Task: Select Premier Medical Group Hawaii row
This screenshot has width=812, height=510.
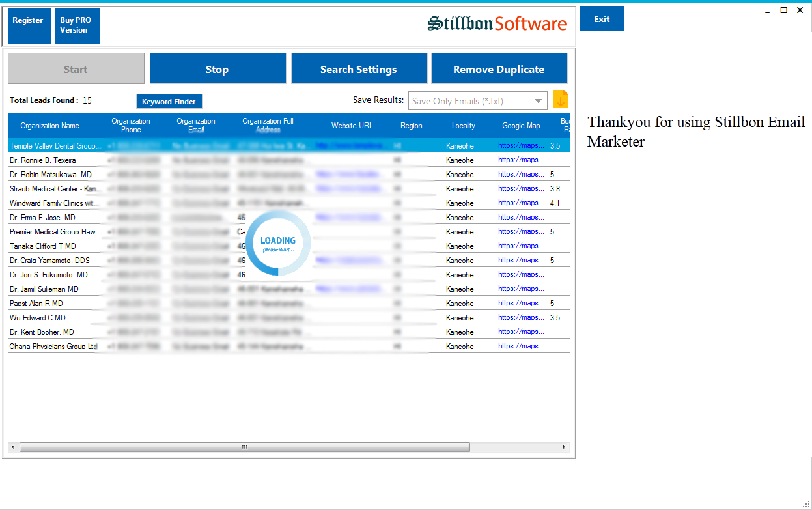Action: [288, 232]
